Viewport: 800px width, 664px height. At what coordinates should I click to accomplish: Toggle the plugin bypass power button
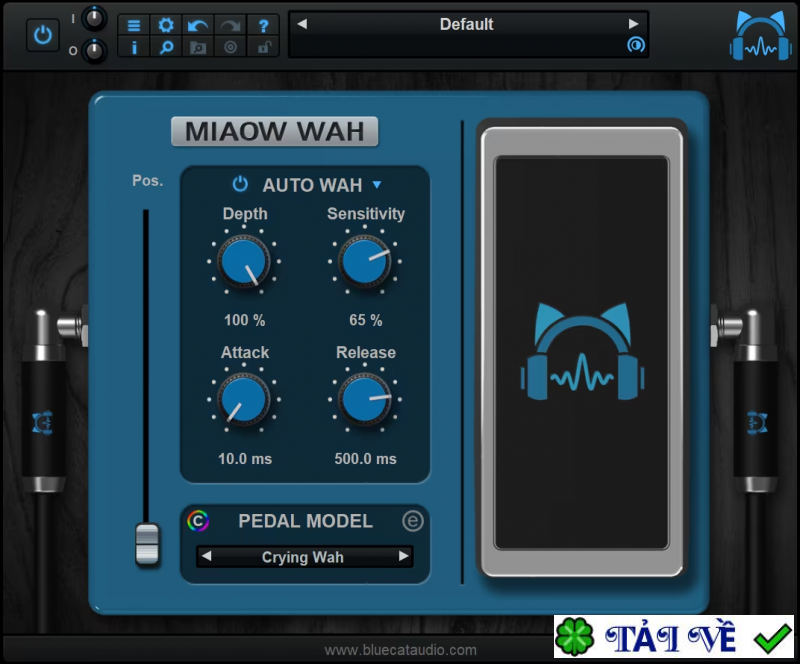tap(41, 31)
